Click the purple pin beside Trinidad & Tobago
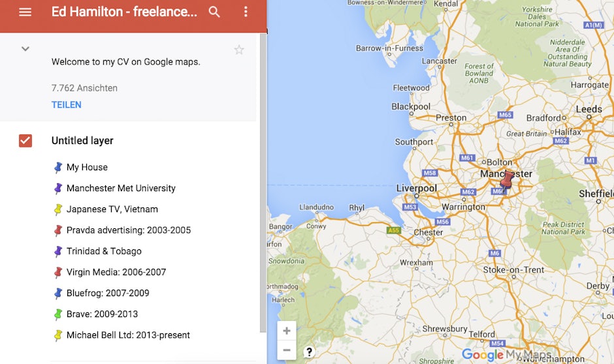The image size is (614, 364). [58, 251]
